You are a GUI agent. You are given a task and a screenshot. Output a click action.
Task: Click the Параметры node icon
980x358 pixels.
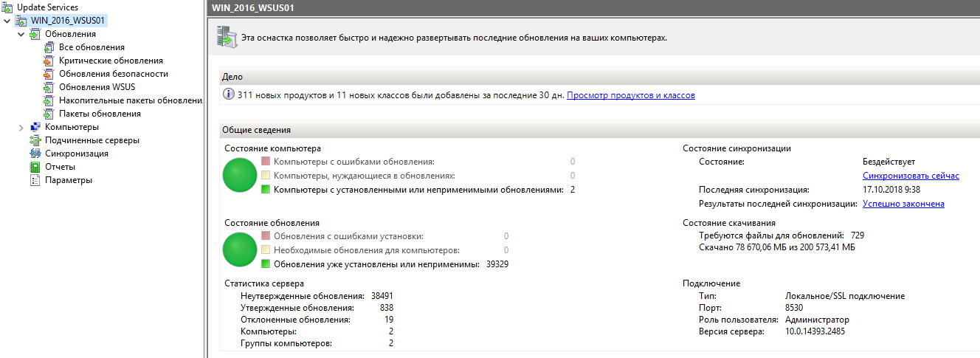pyautogui.click(x=35, y=180)
